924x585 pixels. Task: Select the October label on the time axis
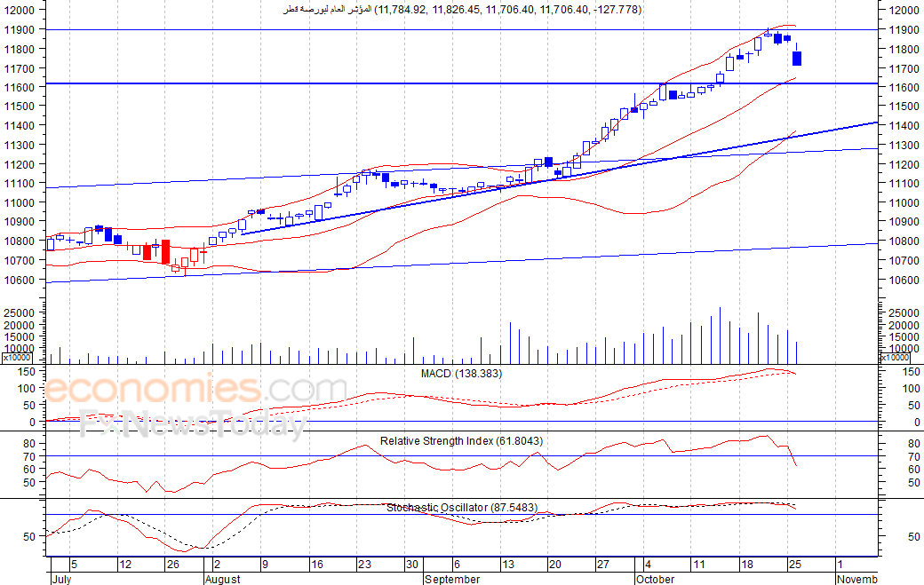tap(656, 579)
